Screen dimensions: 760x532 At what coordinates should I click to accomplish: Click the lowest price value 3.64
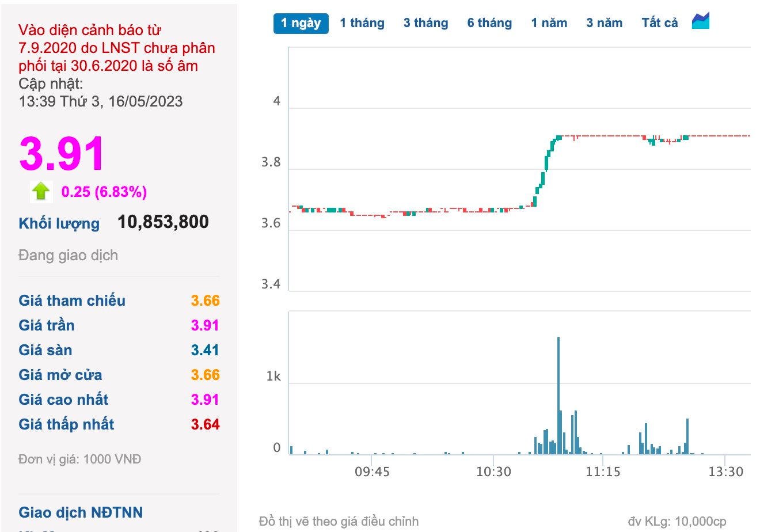(206, 424)
